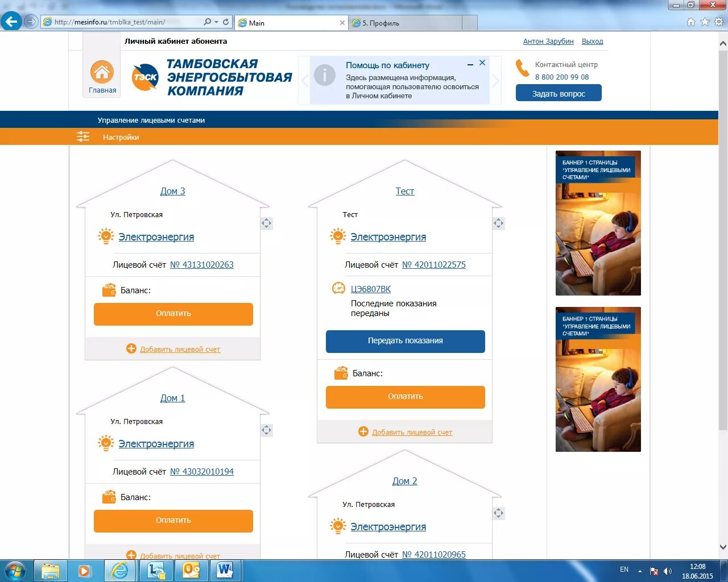This screenshot has width=728, height=582.
Task: Click the plus icon to add account under Тест
Action: tap(363, 431)
